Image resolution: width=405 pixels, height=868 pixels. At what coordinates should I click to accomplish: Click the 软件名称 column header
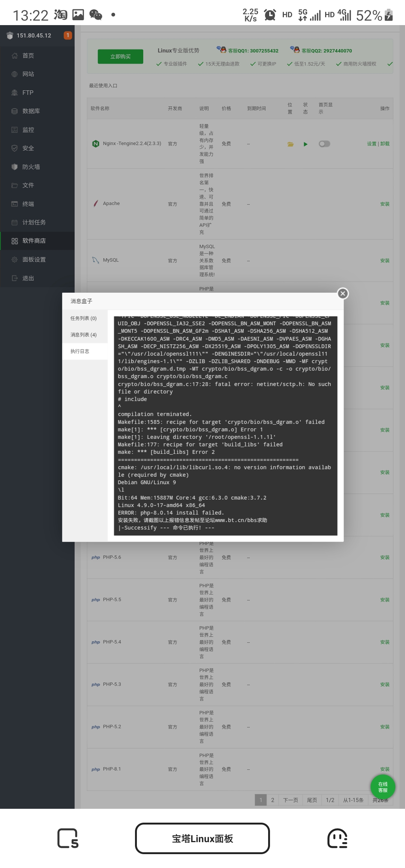point(100,108)
